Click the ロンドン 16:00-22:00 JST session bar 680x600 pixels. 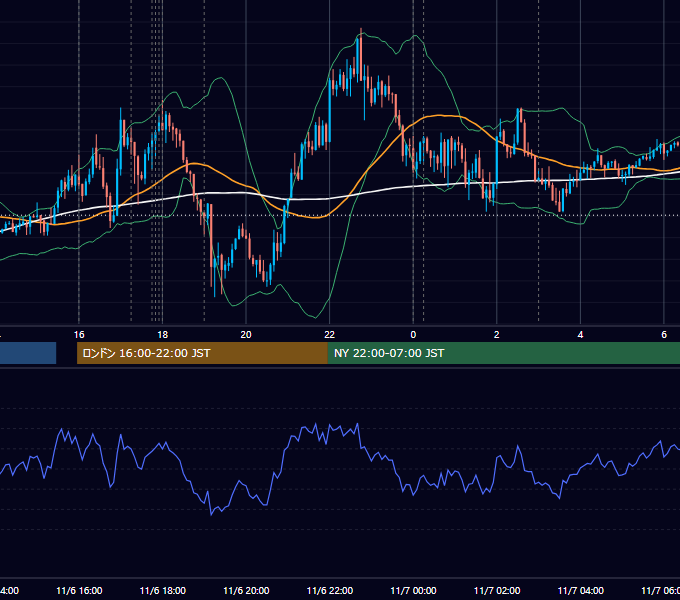coord(202,353)
